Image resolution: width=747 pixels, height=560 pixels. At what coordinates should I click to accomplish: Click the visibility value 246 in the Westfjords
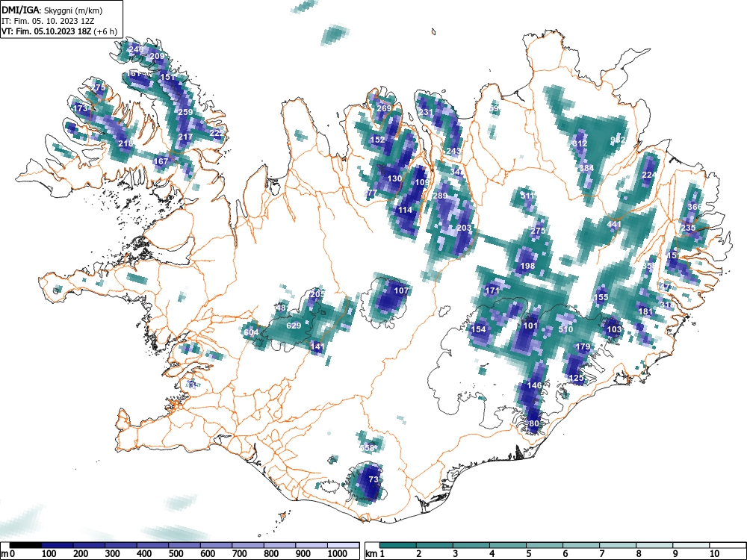136,49
